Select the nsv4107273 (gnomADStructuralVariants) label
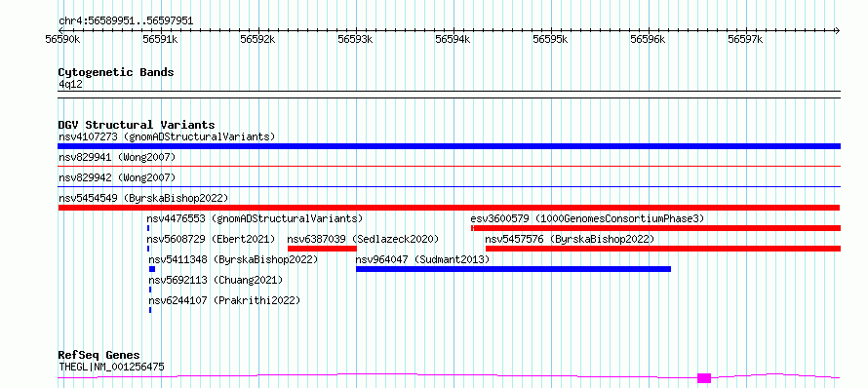This screenshot has width=868, height=388. (167, 136)
